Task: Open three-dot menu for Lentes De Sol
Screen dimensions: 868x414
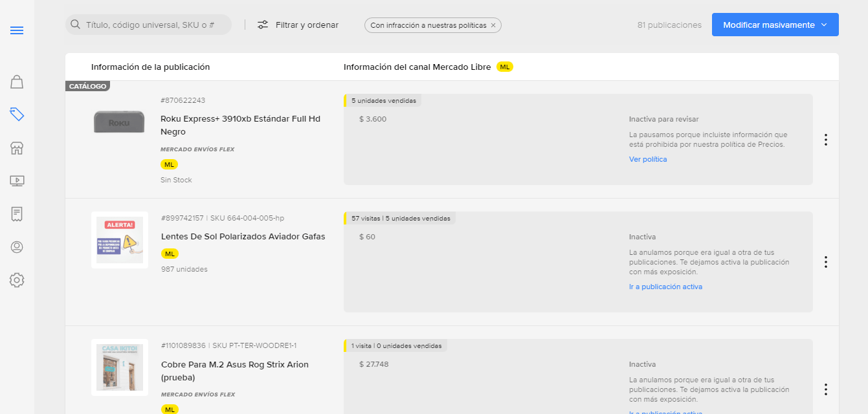Action: click(825, 262)
